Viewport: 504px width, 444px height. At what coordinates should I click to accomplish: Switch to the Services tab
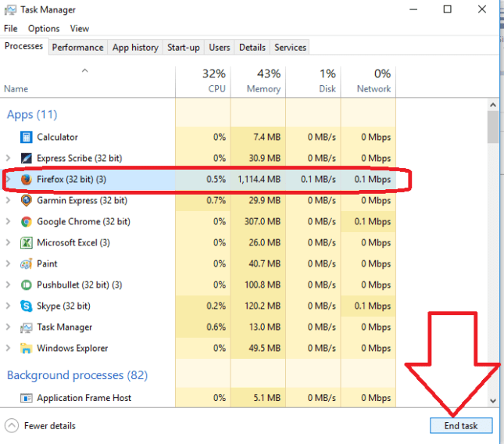(290, 48)
